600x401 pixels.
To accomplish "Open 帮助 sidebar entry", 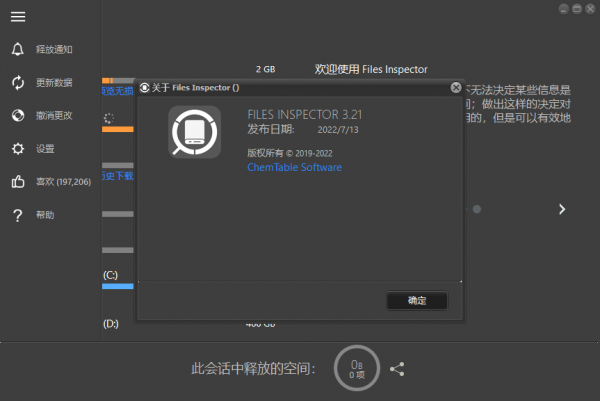I will tap(45, 215).
